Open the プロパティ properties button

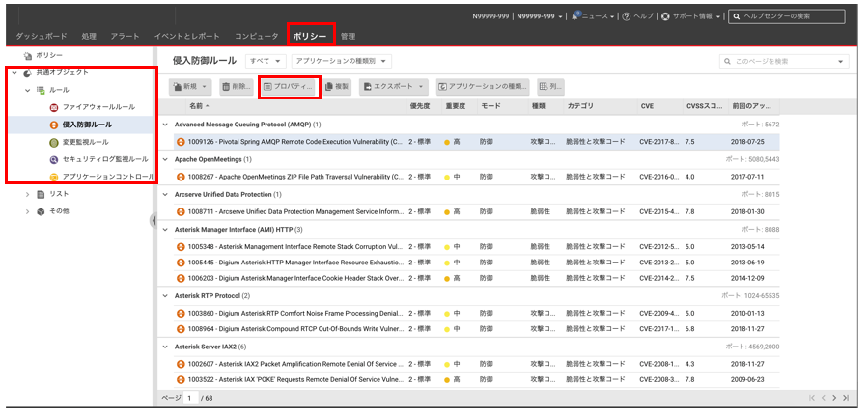[290, 87]
